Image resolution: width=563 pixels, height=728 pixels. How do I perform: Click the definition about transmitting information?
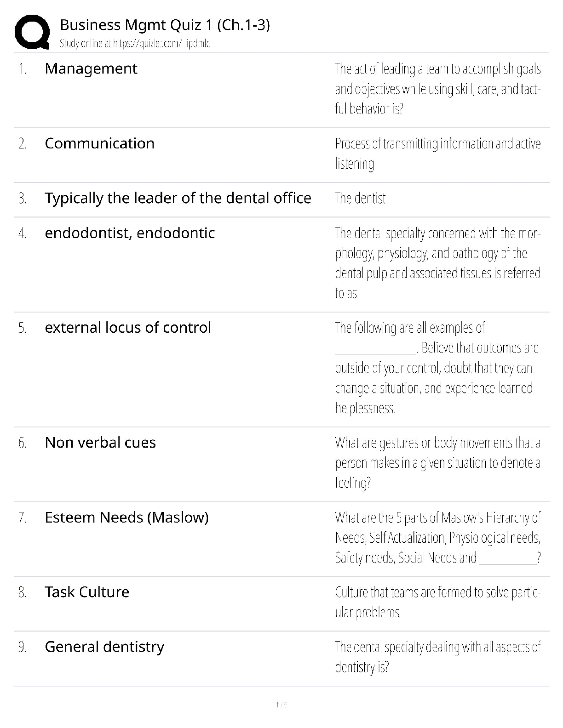click(x=437, y=154)
